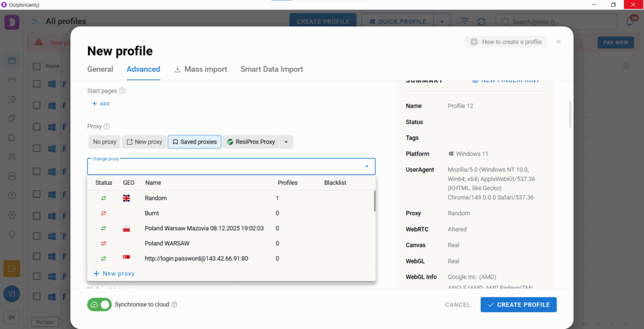This screenshot has width=644, height=329.
Task: Open notifications bell with 56 badge
Action: pyautogui.click(x=630, y=21)
